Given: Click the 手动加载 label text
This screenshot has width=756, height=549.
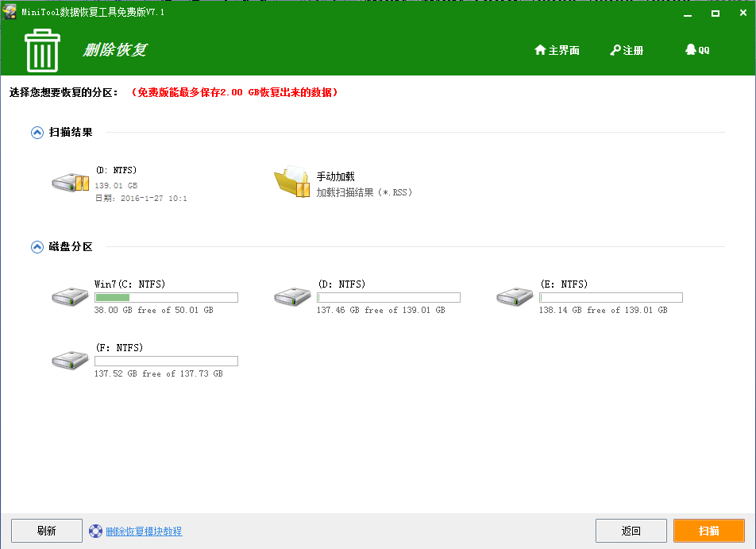Looking at the screenshot, I should click(x=336, y=176).
